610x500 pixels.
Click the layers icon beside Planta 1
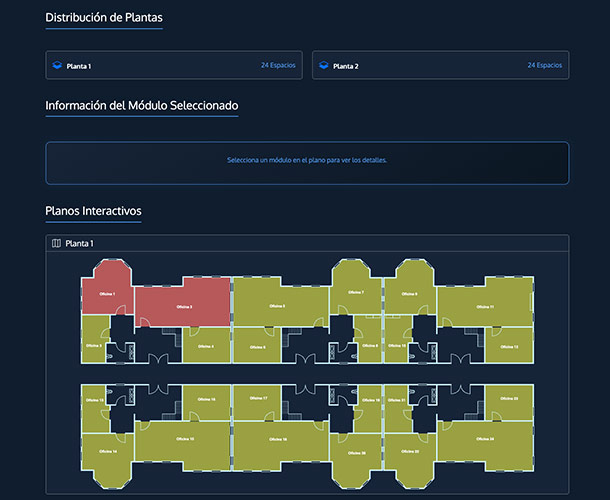click(x=57, y=66)
